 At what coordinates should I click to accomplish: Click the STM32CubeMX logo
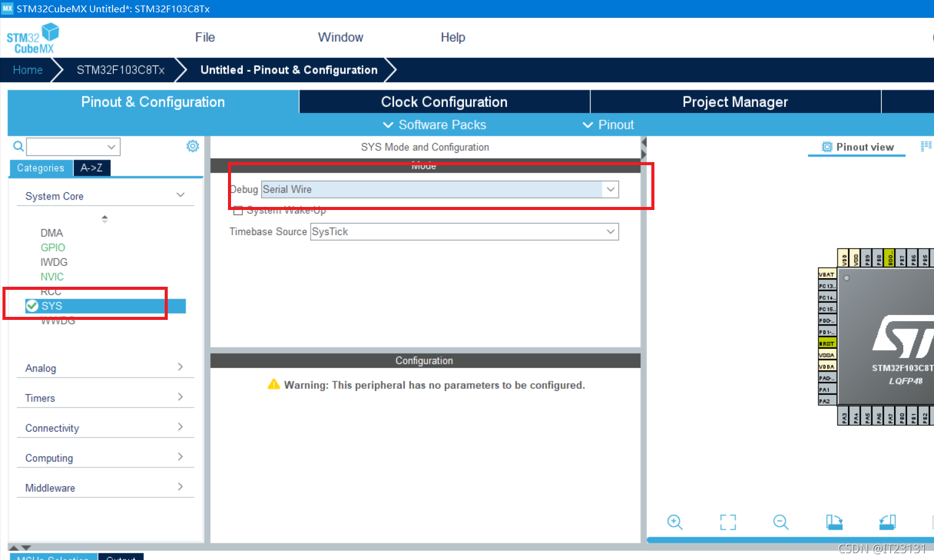[33, 38]
